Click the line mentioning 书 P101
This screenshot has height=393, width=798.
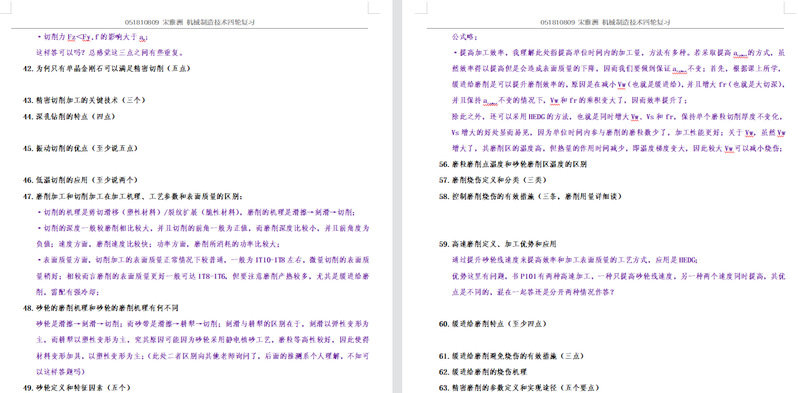tap(618, 276)
